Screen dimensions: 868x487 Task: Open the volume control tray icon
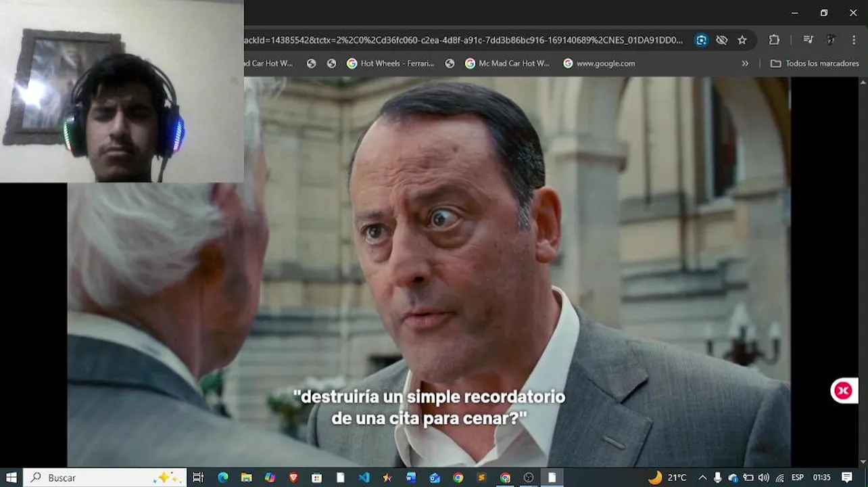(764, 478)
